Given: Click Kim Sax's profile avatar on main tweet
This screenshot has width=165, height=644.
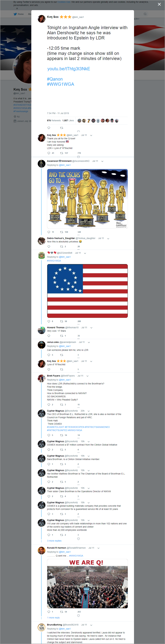Looking at the screenshot, I should pos(41,18).
